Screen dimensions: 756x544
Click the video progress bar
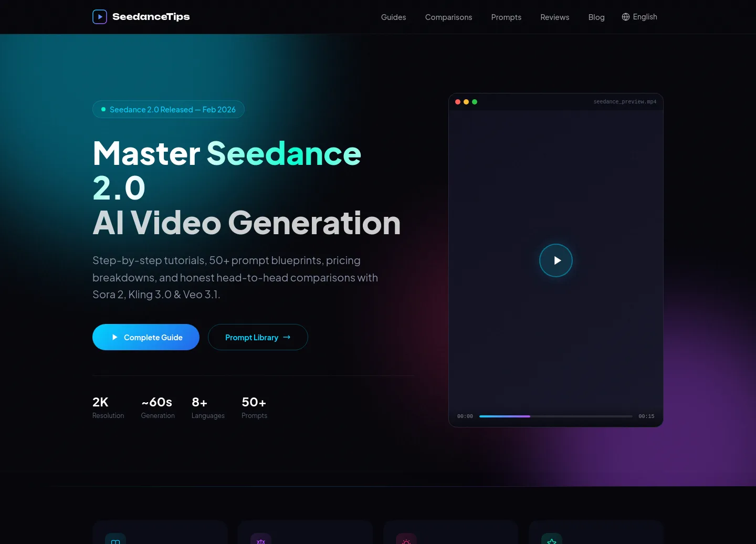click(555, 416)
